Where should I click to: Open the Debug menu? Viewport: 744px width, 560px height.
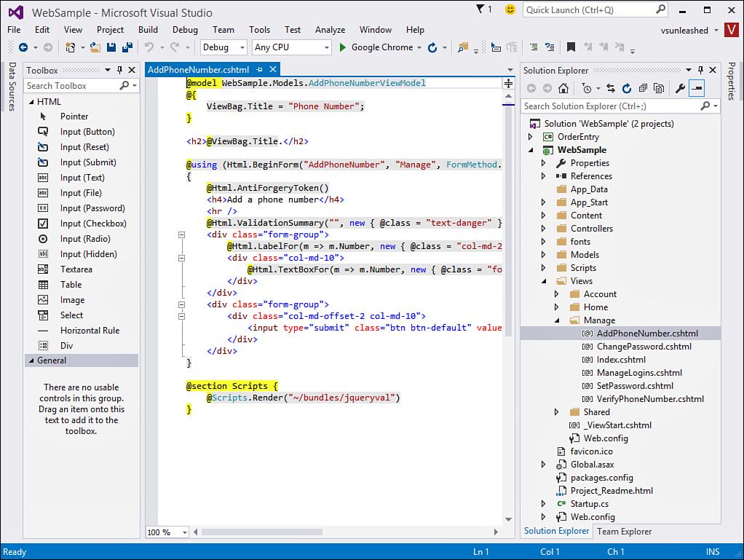click(x=185, y=29)
